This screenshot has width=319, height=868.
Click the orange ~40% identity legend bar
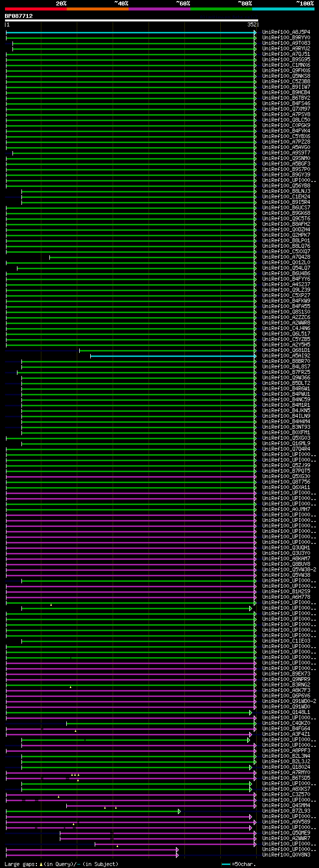98,9
